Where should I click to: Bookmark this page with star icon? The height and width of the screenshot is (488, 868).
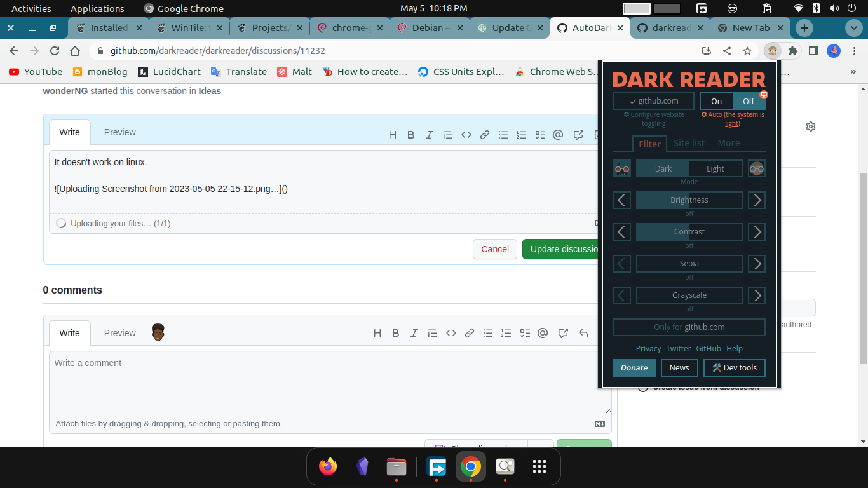point(747,51)
